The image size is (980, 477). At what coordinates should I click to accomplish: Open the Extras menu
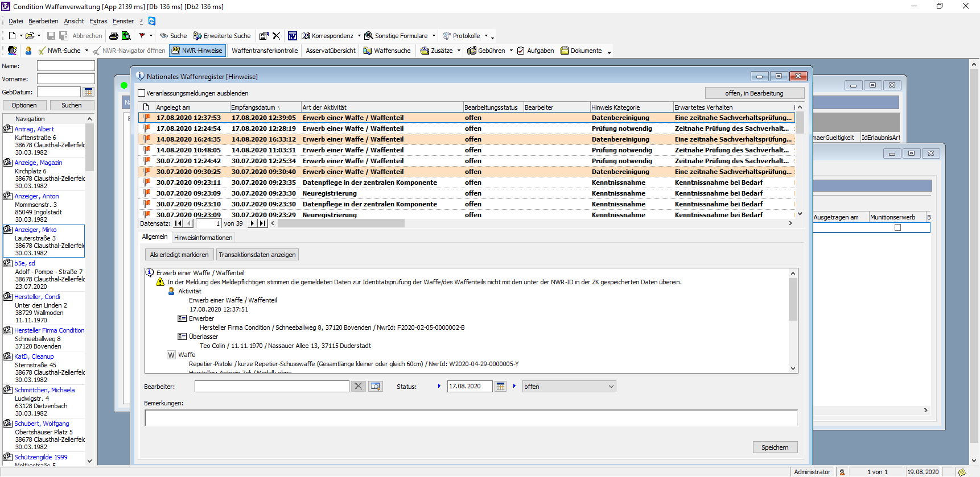pyautogui.click(x=98, y=21)
